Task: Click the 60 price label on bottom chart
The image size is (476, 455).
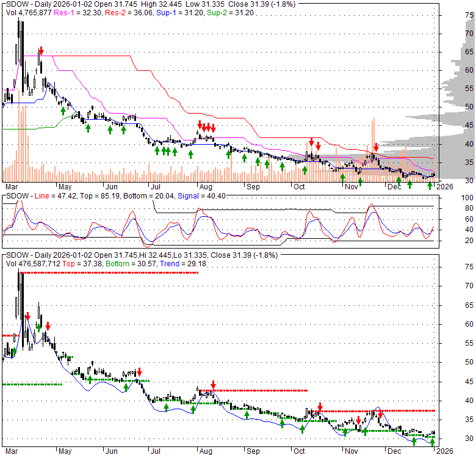Action: click(x=469, y=324)
